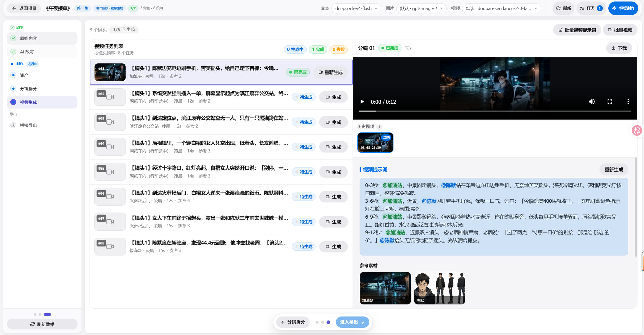644x335 pixels.
Task: Click 重新生成 beside 视频提示词
Action: (613, 170)
